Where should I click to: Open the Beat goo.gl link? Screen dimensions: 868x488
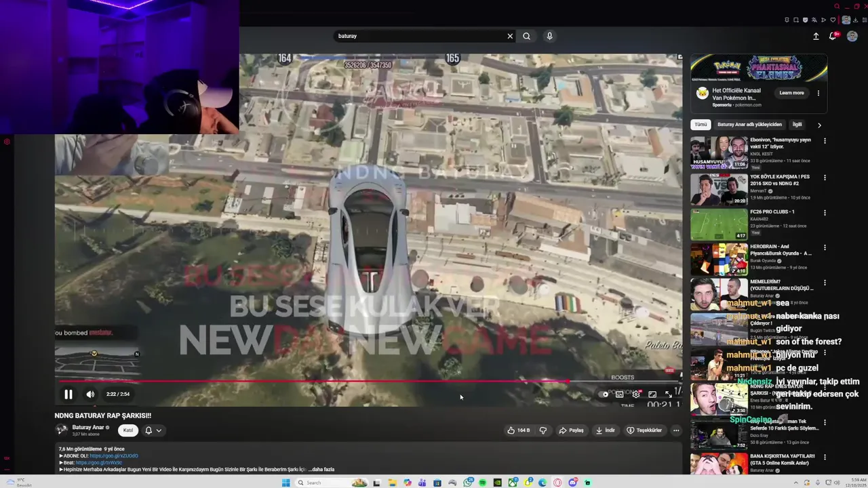(x=98, y=462)
